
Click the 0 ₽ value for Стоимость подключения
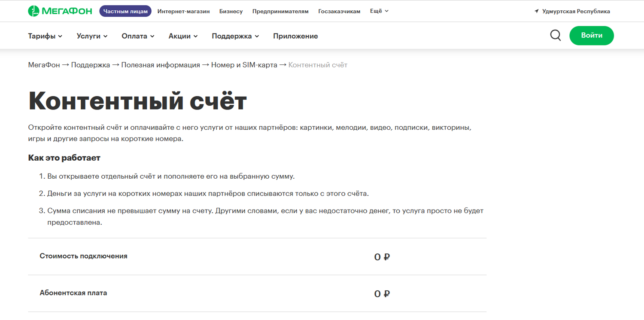(x=382, y=257)
